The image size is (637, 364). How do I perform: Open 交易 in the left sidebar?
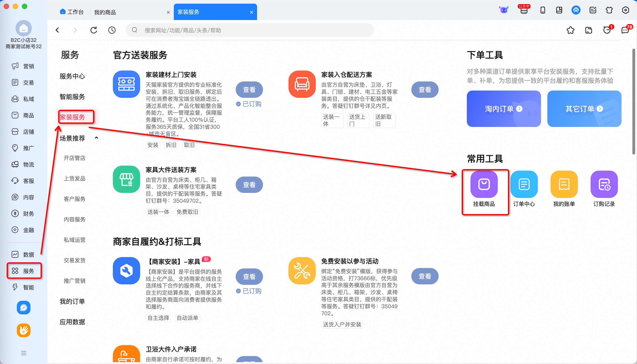tap(23, 83)
